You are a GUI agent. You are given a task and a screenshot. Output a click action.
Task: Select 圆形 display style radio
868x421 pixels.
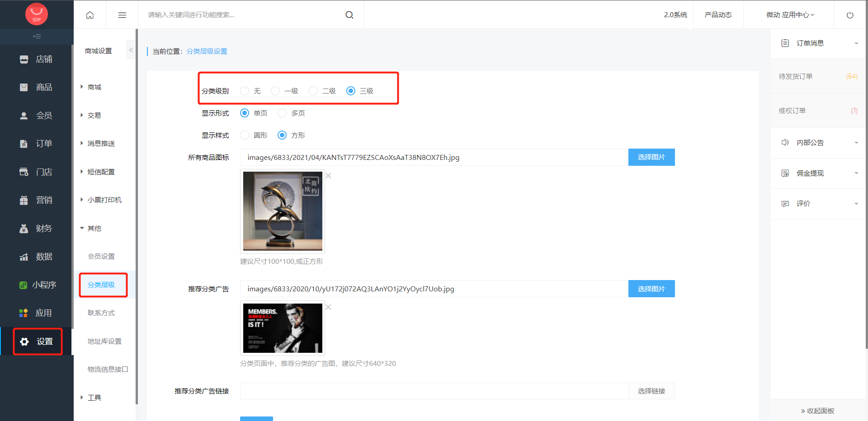tap(245, 135)
